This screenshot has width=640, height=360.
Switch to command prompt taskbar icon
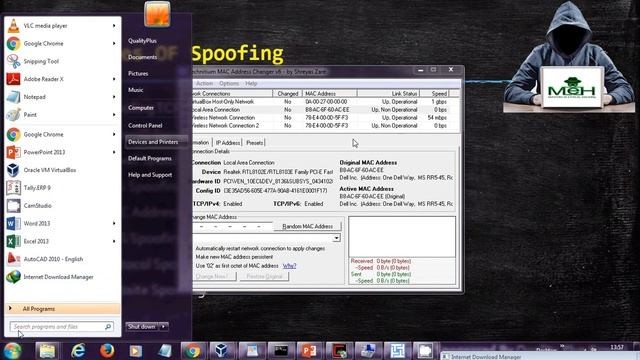coord(281,351)
